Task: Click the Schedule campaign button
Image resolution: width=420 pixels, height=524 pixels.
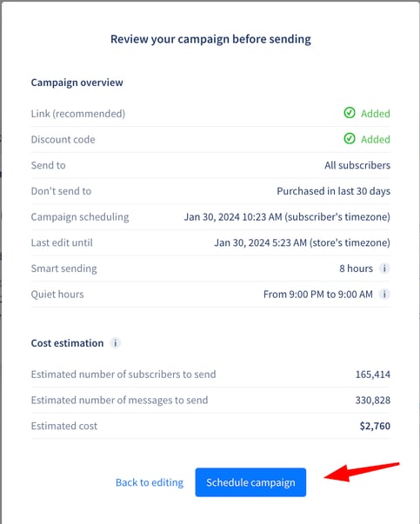Action: click(250, 482)
